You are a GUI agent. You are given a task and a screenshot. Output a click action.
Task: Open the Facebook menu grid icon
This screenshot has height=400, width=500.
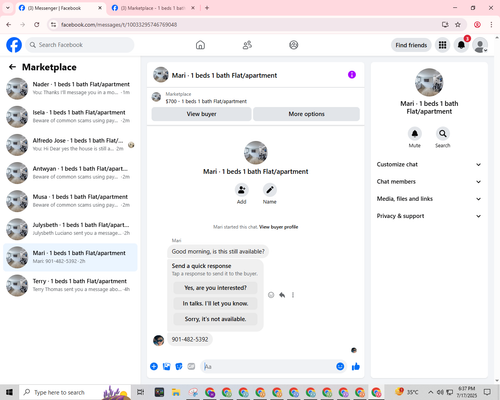442,45
